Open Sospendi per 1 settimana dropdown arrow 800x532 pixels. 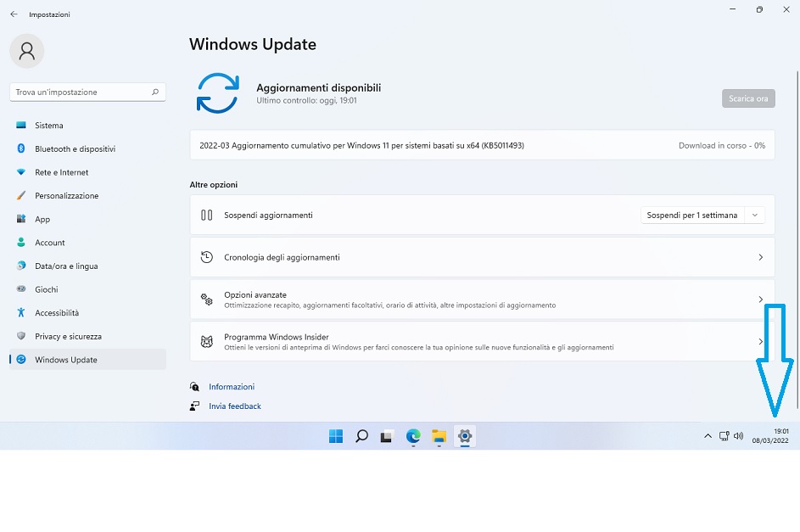click(754, 216)
